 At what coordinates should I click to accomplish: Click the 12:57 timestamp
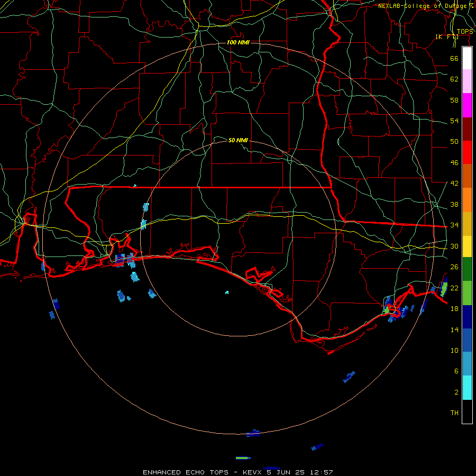pyautogui.click(x=322, y=472)
